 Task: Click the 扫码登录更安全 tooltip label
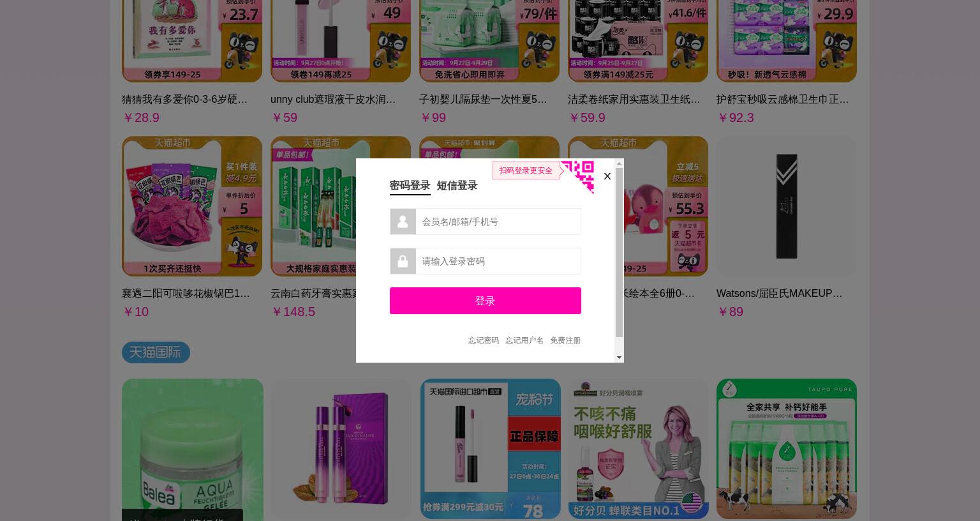click(526, 170)
